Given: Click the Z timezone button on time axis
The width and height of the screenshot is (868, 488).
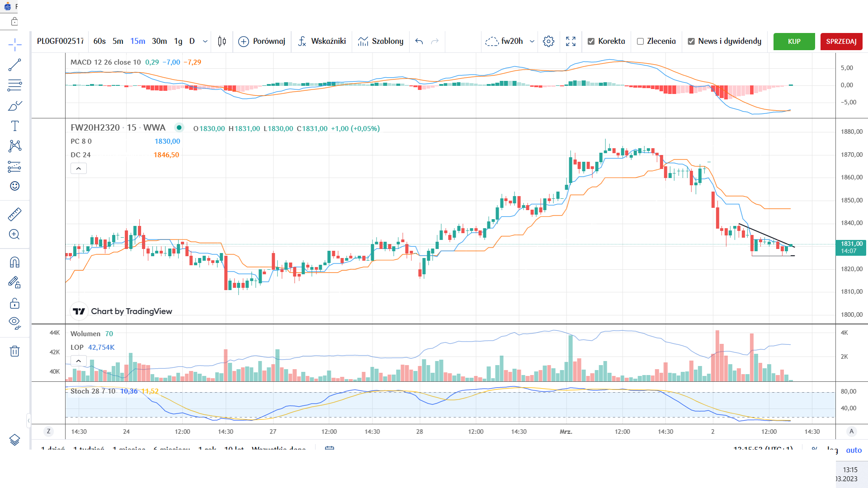Looking at the screenshot, I should click(x=48, y=432).
